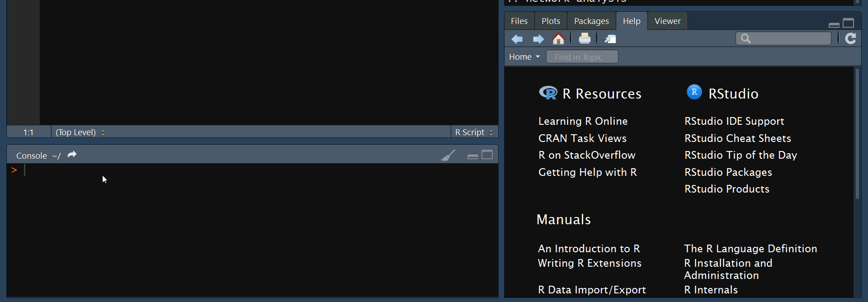
Task: Open RStudio Packages link
Action: click(x=728, y=172)
